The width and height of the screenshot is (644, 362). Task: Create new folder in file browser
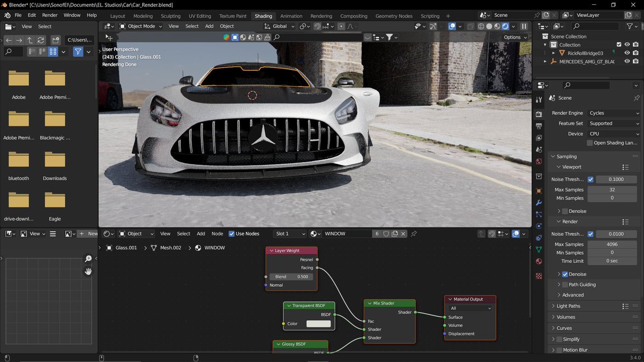pyautogui.click(x=55, y=40)
